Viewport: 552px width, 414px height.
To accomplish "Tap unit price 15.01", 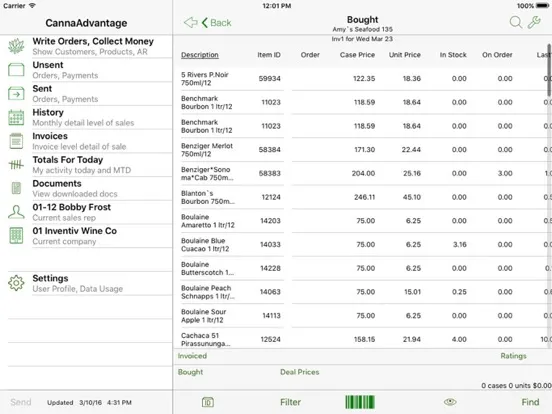I will pyautogui.click(x=412, y=292).
